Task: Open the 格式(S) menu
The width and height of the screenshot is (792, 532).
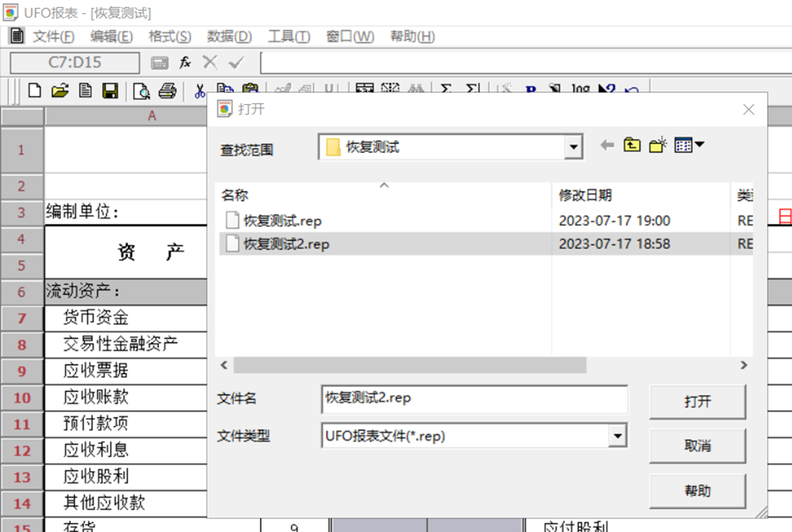Action: (x=170, y=36)
